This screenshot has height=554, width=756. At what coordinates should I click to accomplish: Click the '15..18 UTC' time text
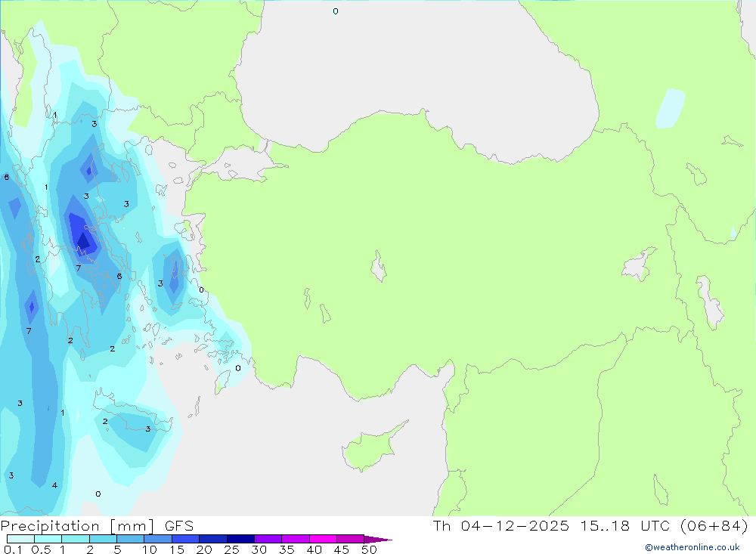(x=625, y=526)
